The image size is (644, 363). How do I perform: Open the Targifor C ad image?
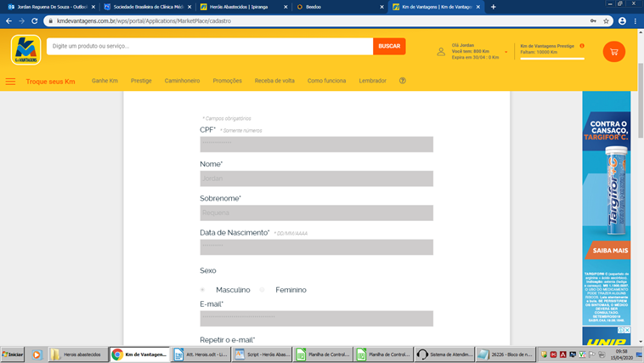(607, 208)
